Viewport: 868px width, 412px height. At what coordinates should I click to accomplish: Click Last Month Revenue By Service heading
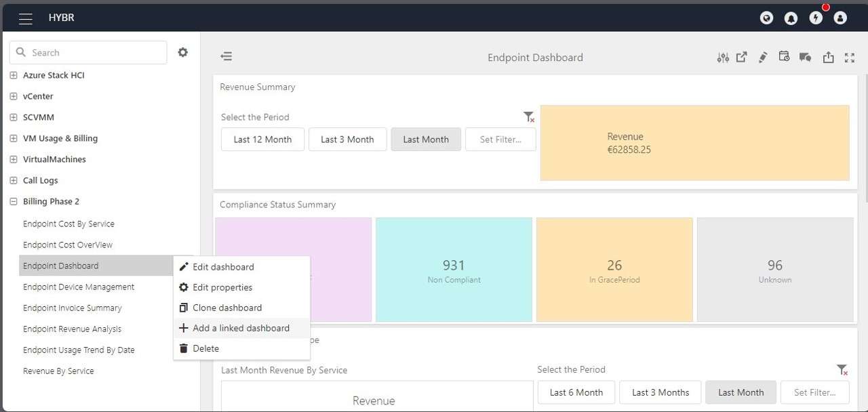coord(284,370)
